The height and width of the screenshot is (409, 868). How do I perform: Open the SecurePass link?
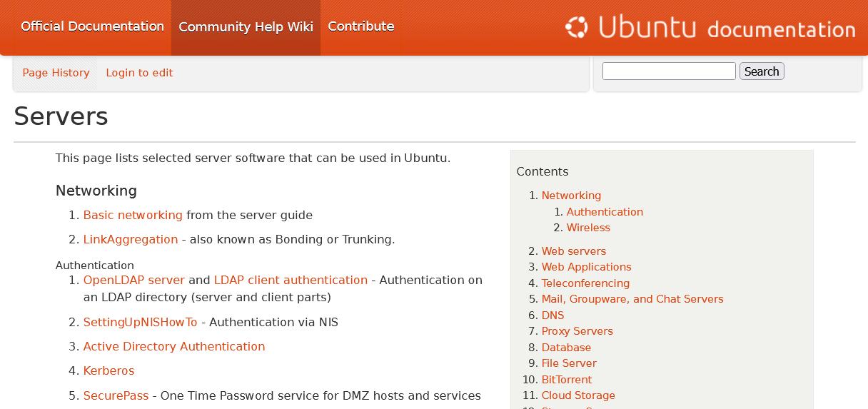(116, 395)
